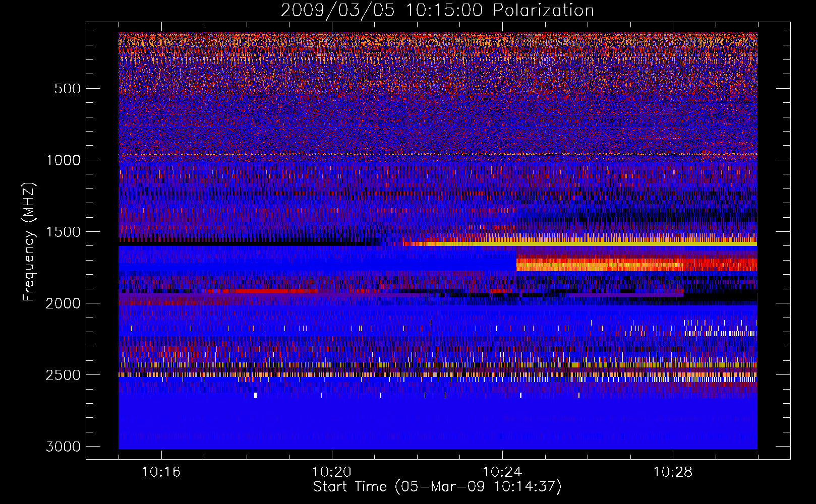Viewport: 816px width, 504px height.
Task: Click the '2000' frequency tick label
Action: pos(64,303)
